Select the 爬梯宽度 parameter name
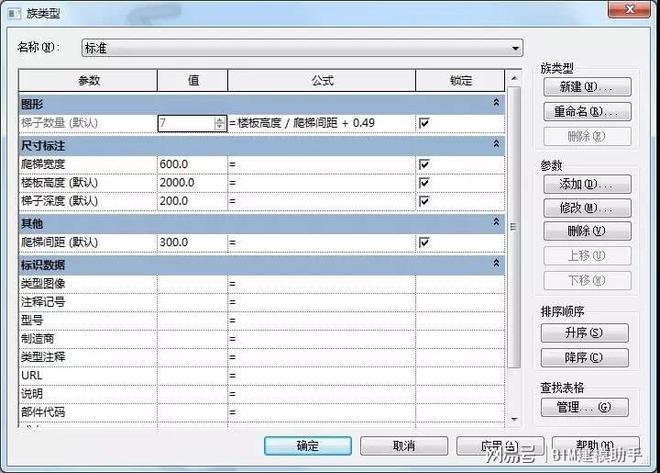 click(43, 164)
